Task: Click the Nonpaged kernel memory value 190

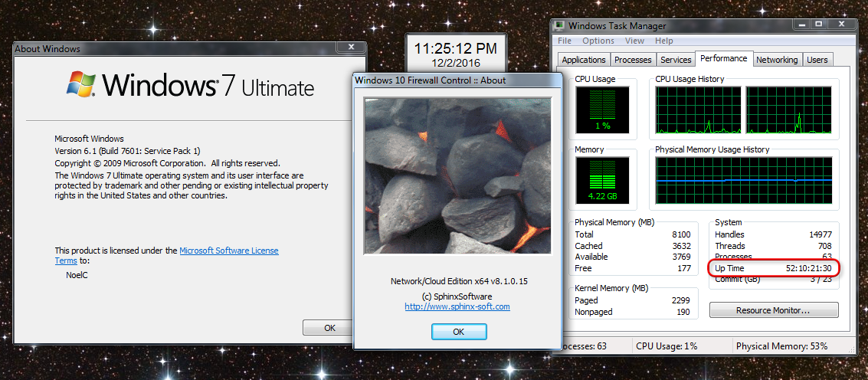Action: click(683, 312)
